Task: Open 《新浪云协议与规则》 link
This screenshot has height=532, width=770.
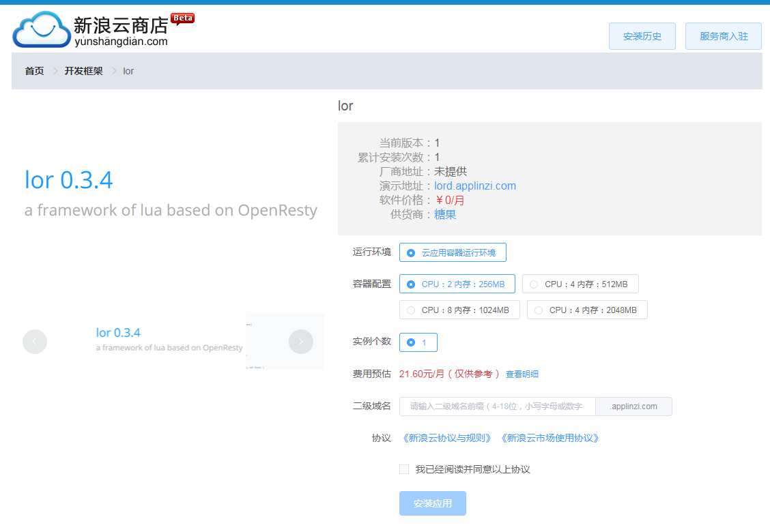Action: [x=446, y=439]
